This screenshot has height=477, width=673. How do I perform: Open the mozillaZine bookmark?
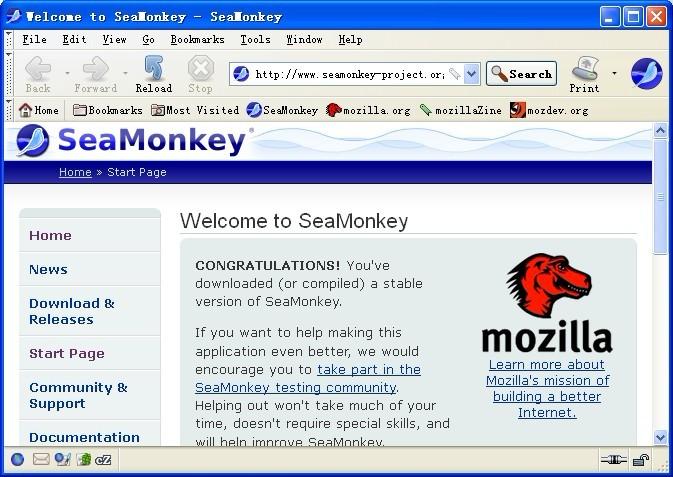click(461, 110)
